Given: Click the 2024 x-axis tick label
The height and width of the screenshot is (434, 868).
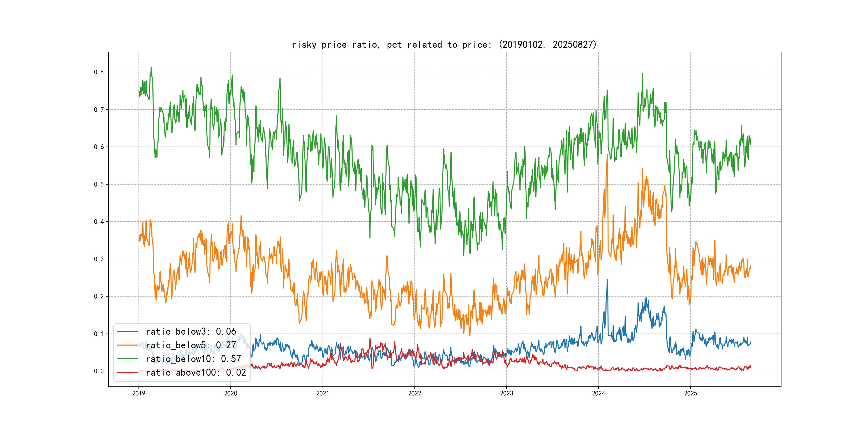Looking at the screenshot, I should click(x=598, y=393).
